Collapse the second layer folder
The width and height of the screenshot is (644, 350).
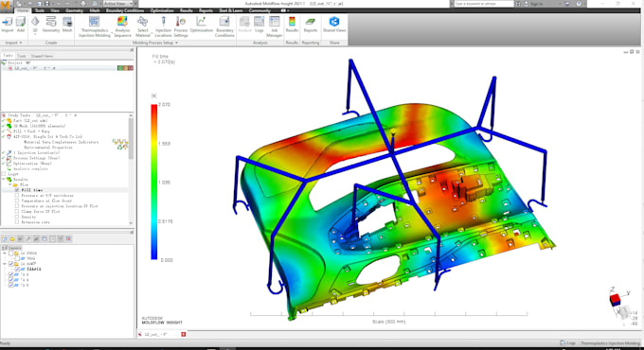(x=5, y=264)
